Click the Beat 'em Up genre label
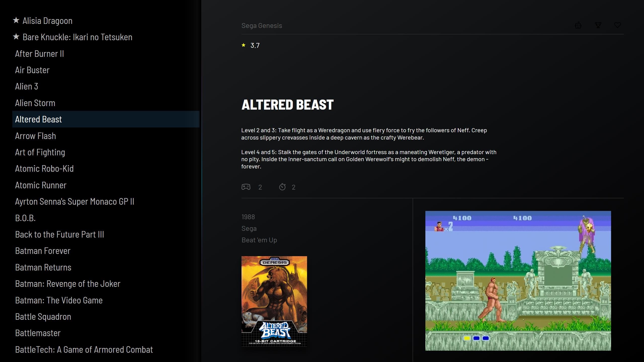 coord(259,240)
